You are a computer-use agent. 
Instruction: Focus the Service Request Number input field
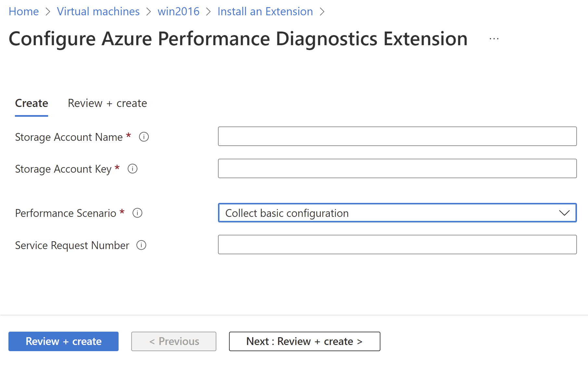point(397,245)
